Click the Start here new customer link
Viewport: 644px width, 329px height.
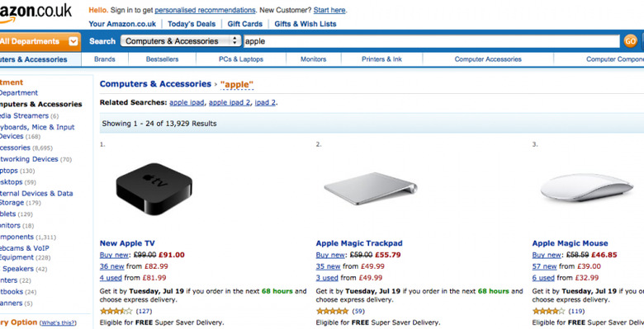[x=329, y=10]
